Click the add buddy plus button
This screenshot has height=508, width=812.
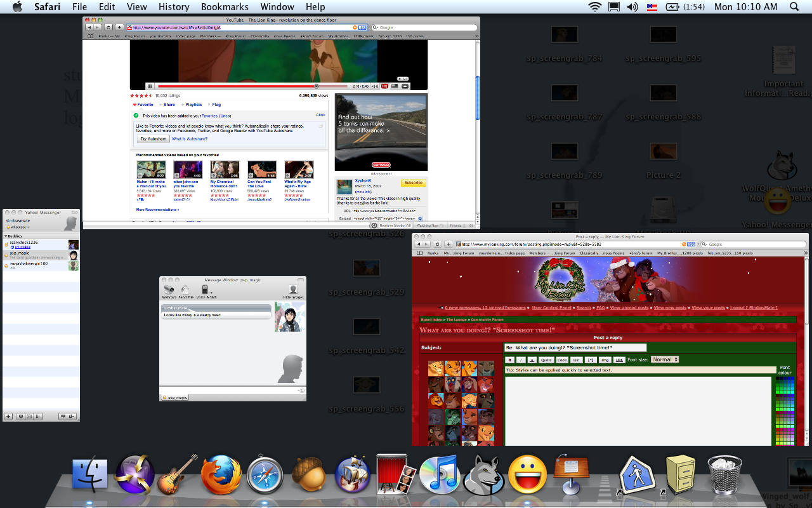[x=8, y=416]
